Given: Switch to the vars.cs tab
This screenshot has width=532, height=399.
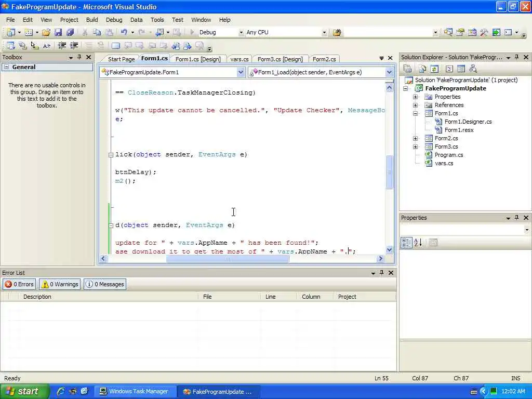Looking at the screenshot, I should 239,59.
